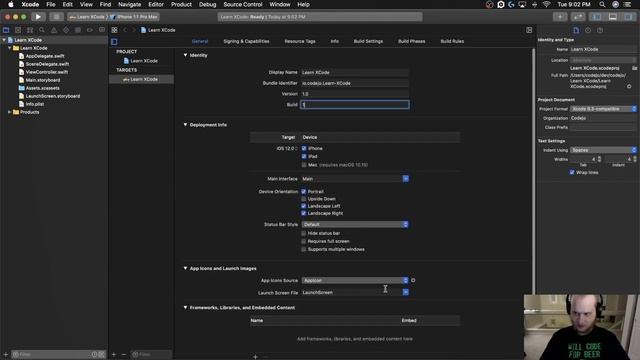640x360 pixels.
Task: Open ViewController.swift in navigator
Action: pyautogui.click(x=47, y=72)
